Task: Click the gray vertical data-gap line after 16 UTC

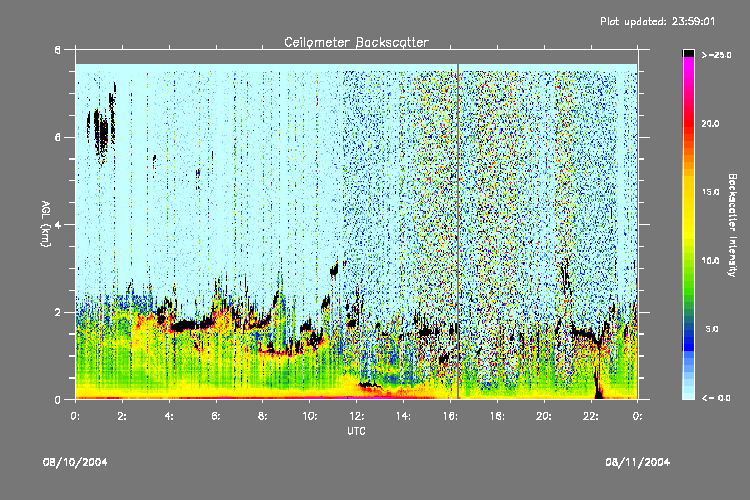Action: pyautogui.click(x=458, y=231)
